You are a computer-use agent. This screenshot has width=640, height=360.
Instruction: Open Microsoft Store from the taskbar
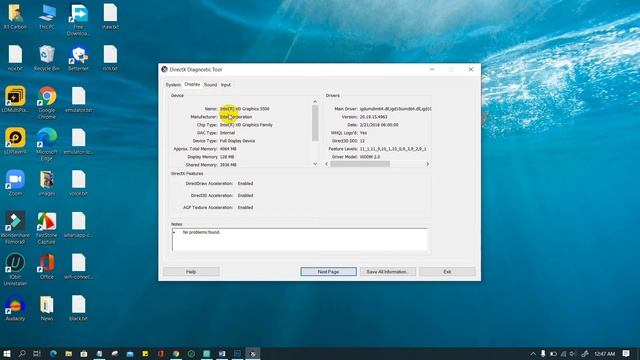[x=84, y=353]
